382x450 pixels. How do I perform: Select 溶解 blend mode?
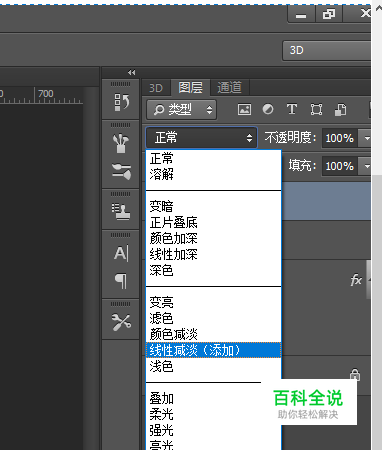(x=214, y=174)
